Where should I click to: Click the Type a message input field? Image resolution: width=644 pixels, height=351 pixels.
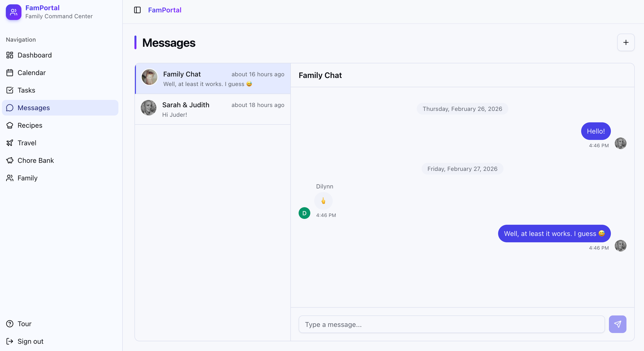tap(451, 324)
